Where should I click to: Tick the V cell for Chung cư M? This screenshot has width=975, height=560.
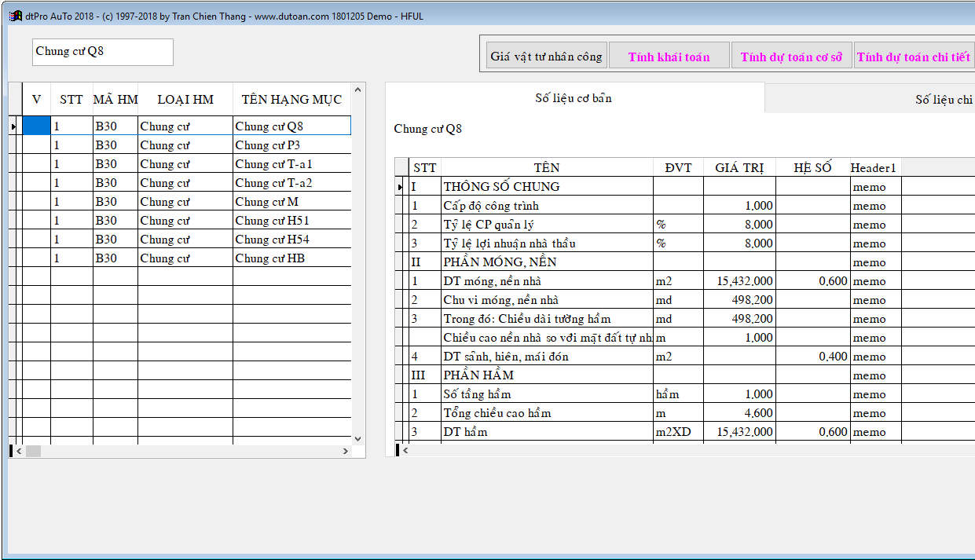point(36,202)
